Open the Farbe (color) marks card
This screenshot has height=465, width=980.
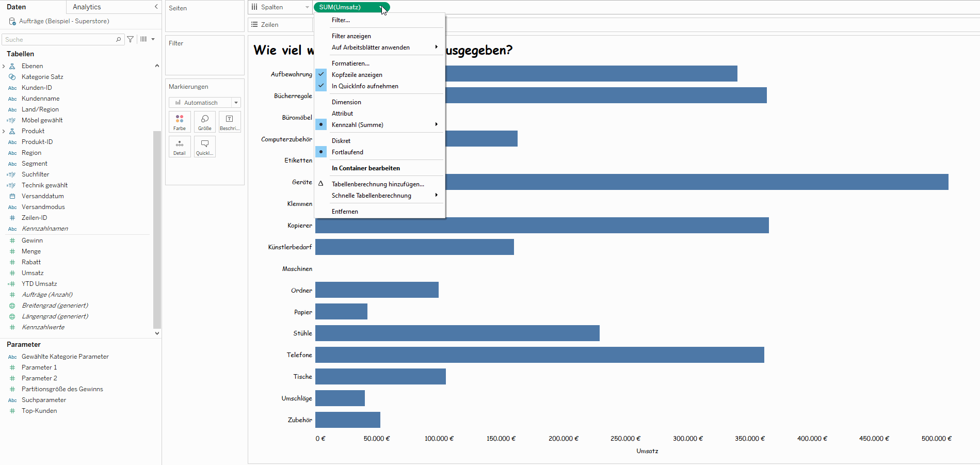pos(180,122)
